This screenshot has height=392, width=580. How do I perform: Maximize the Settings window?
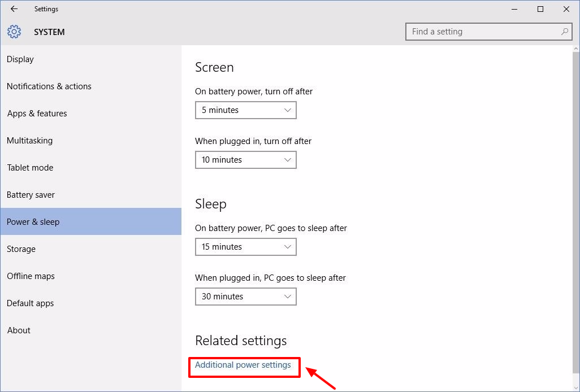point(540,9)
